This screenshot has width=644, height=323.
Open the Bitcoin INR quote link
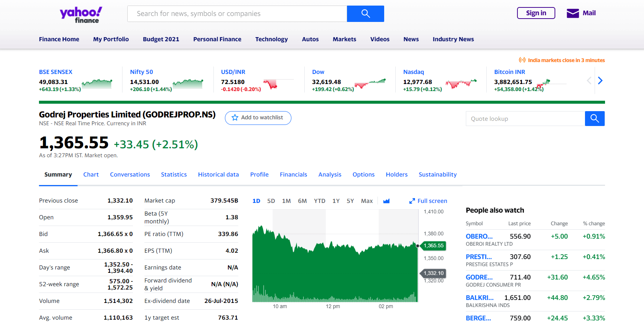coord(510,72)
